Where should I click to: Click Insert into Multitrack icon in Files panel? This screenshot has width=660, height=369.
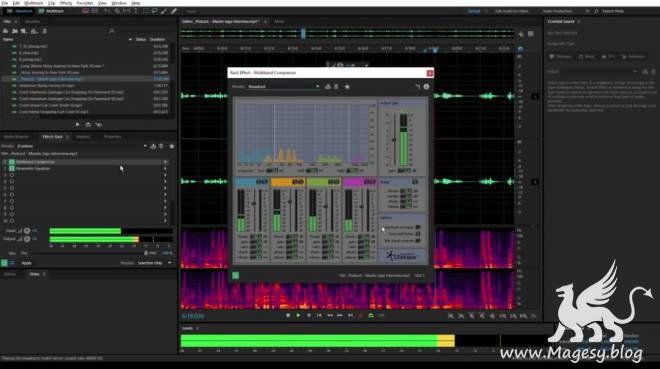(x=34, y=31)
